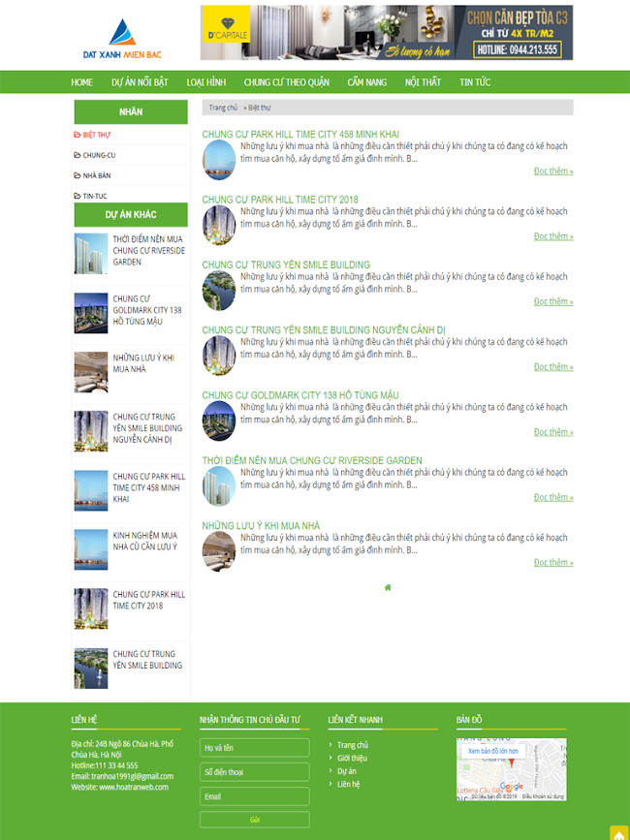Click chevron beside Trang chủ footer link

[331, 745]
